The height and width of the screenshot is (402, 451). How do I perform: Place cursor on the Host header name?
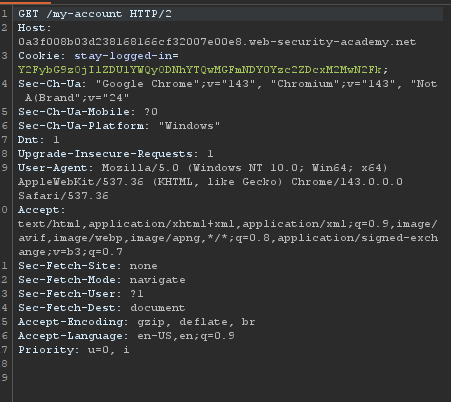[x=34, y=28]
